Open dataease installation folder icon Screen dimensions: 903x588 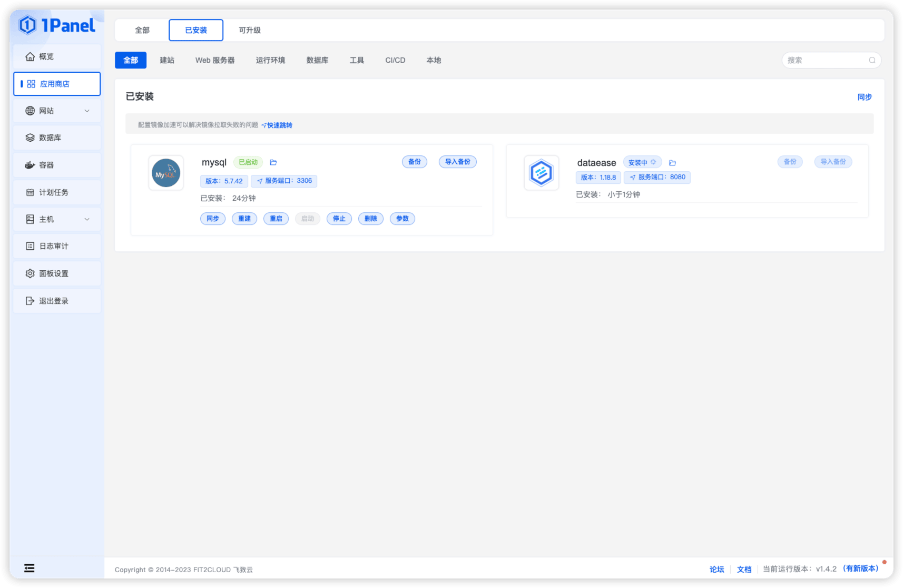point(672,163)
